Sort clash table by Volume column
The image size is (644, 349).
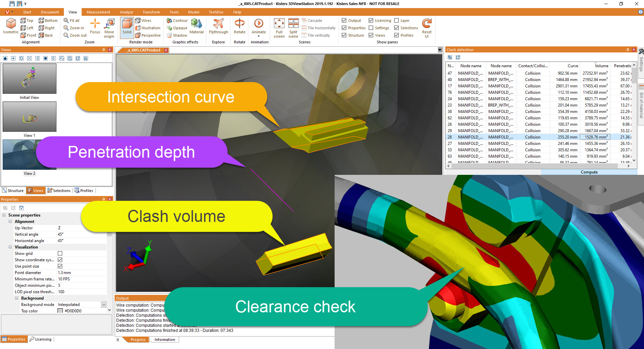(595, 66)
